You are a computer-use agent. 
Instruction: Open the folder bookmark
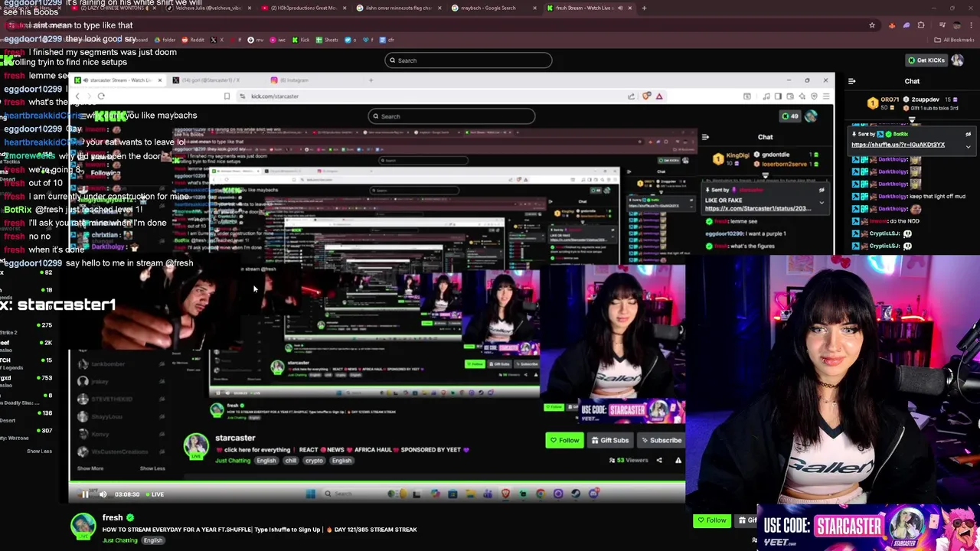click(165, 40)
